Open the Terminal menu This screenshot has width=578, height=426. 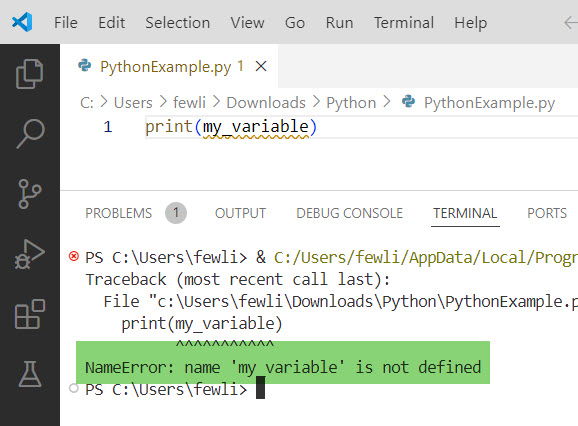coord(404,23)
